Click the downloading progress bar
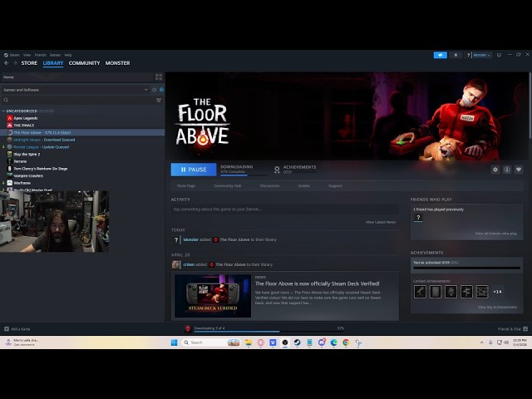The height and width of the screenshot is (399, 532). [243, 175]
